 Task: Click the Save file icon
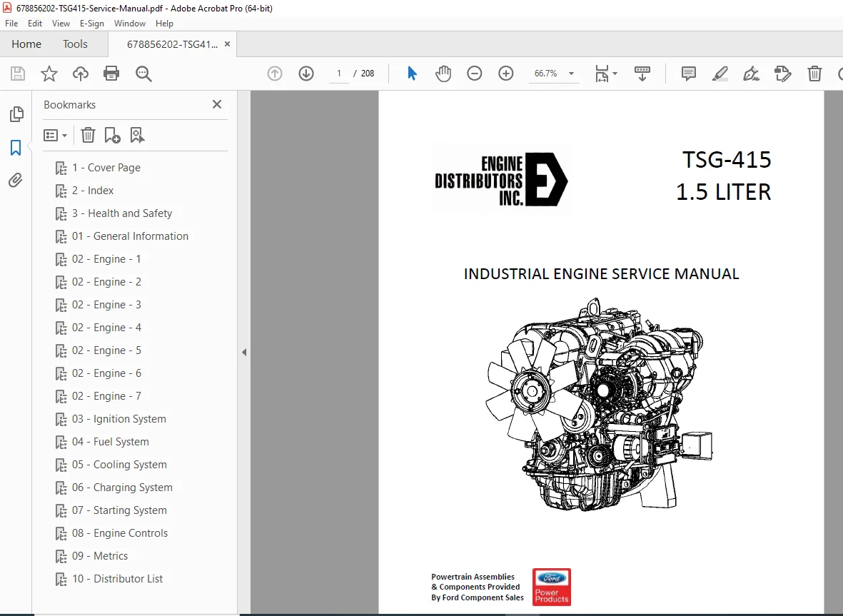[18, 74]
